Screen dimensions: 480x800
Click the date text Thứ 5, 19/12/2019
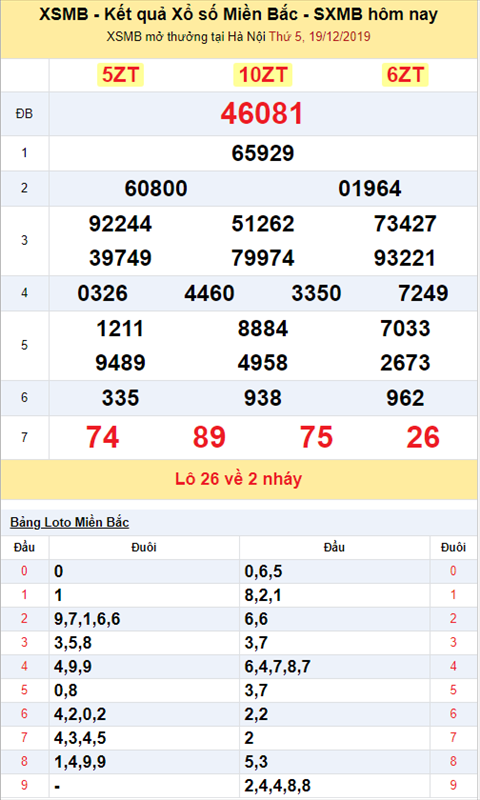pos(320,37)
